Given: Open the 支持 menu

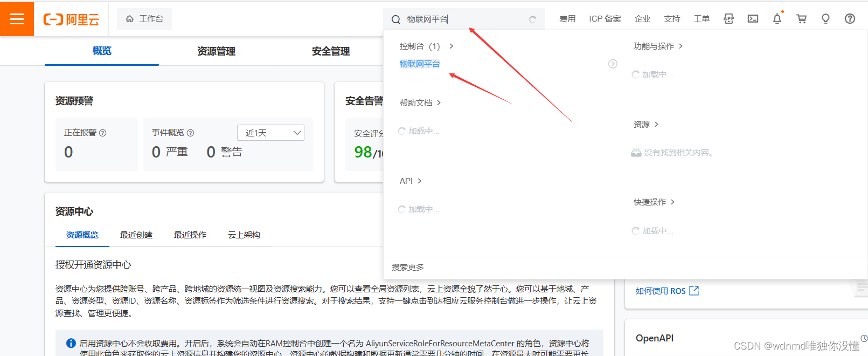Looking at the screenshot, I should tap(672, 19).
